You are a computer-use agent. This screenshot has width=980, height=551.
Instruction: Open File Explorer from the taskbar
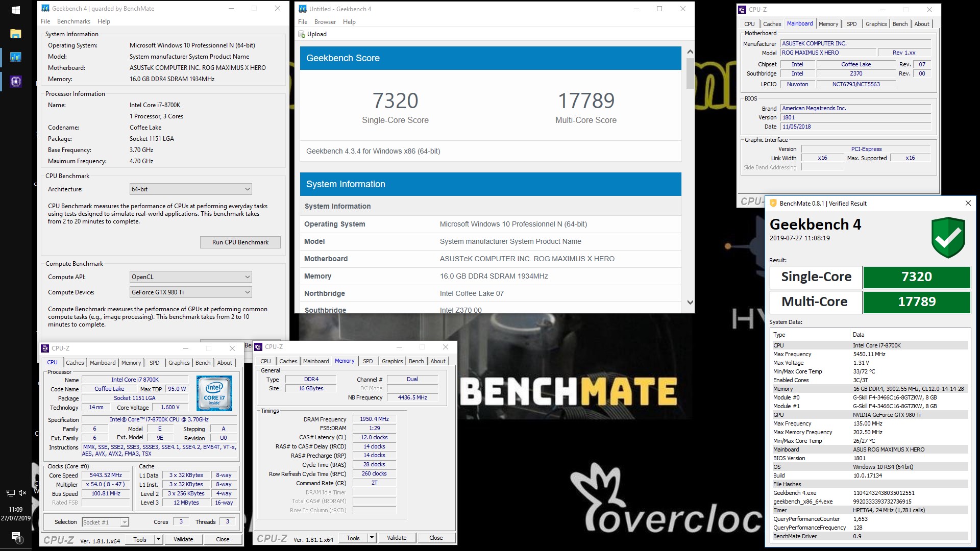[15, 34]
